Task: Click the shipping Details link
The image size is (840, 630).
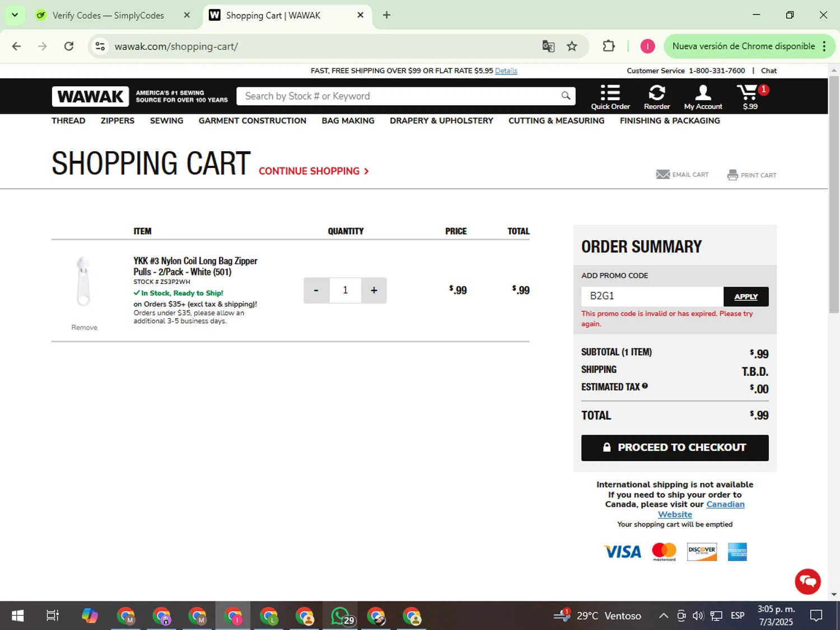Action: point(506,71)
